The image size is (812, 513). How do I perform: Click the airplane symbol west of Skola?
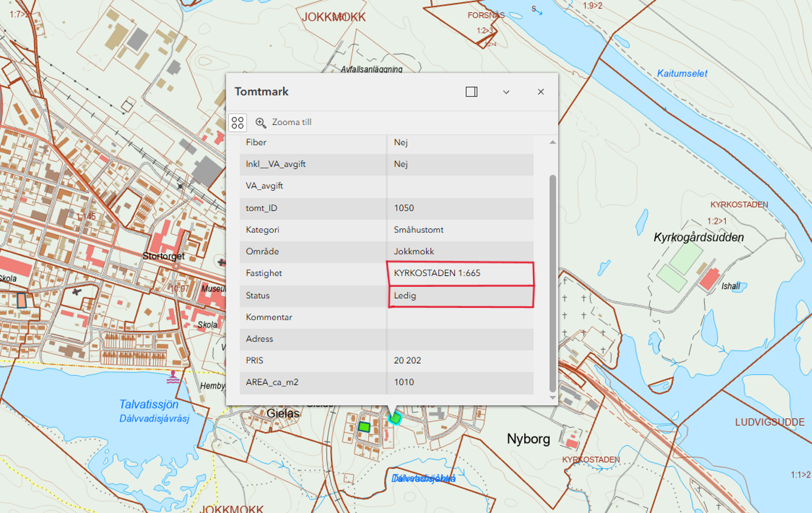(77, 292)
